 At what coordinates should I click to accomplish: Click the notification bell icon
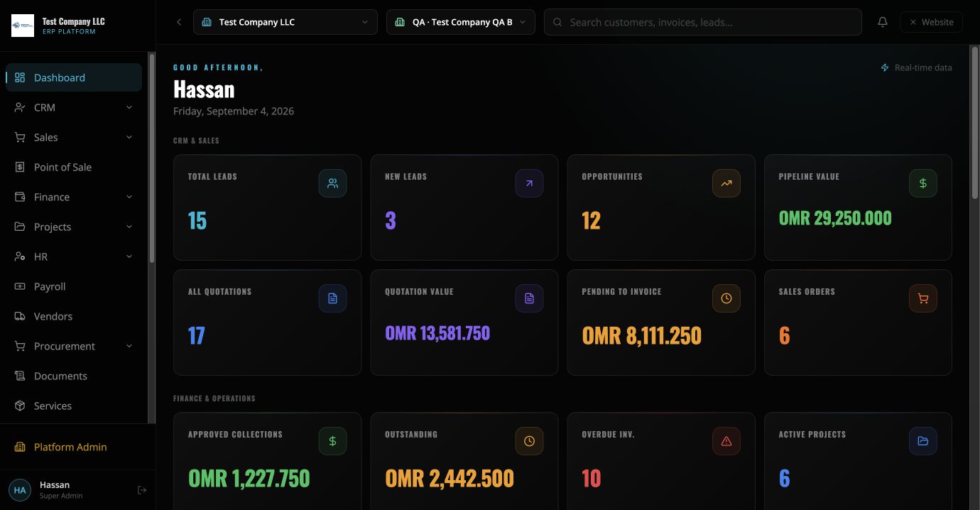(883, 22)
